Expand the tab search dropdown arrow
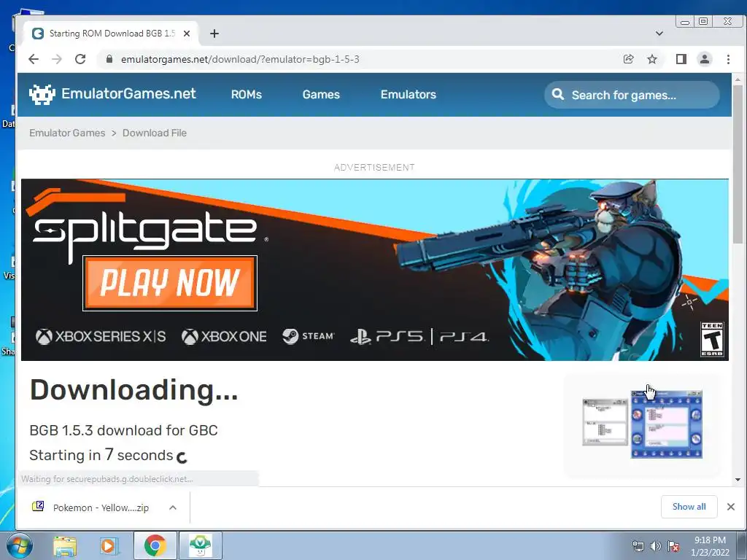Image resolution: width=747 pixels, height=560 pixels. (659, 34)
